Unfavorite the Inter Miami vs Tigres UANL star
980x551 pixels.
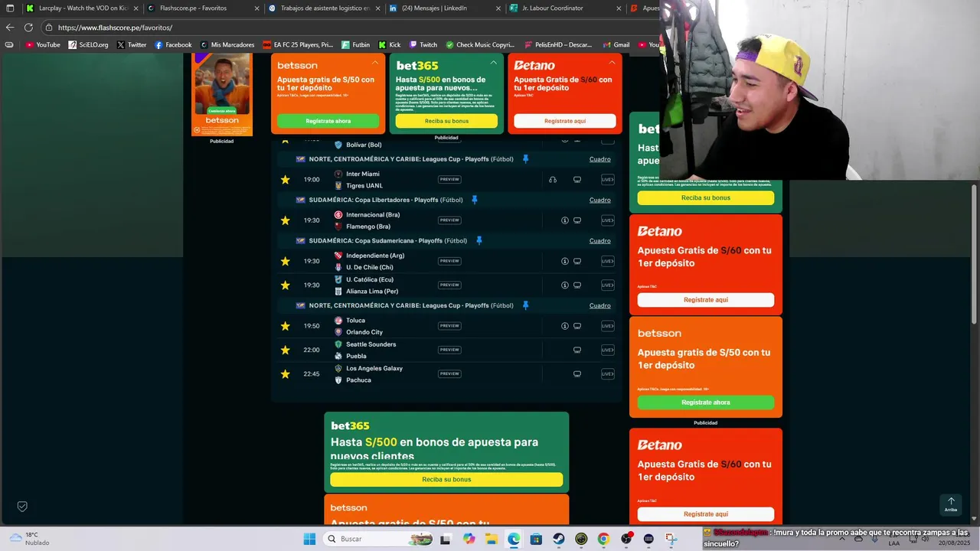(286, 180)
